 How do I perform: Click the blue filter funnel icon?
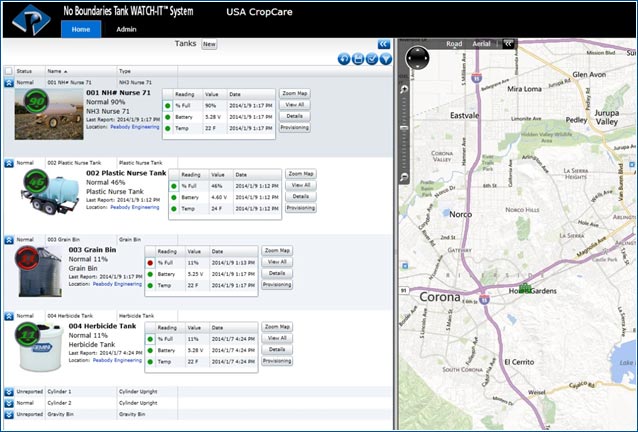pyautogui.click(x=385, y=59)
